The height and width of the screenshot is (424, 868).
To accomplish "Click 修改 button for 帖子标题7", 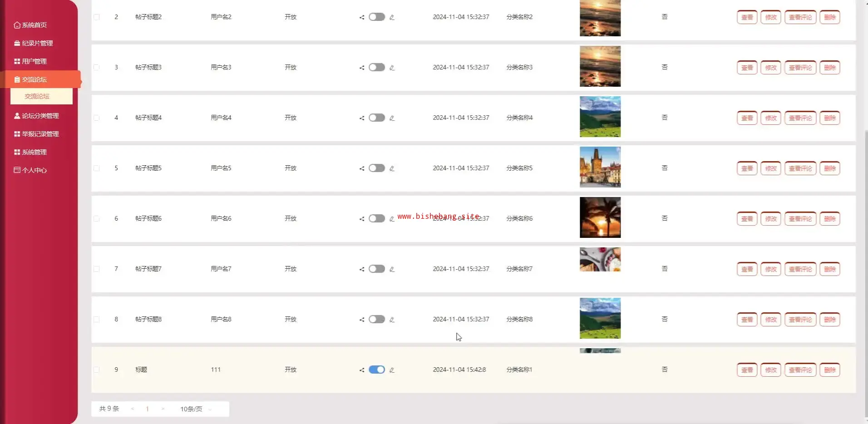I will tap(771, 269).
